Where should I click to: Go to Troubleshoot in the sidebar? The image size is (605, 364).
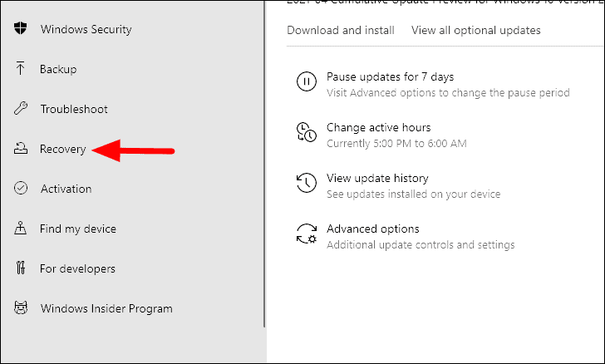coord(74,109)
